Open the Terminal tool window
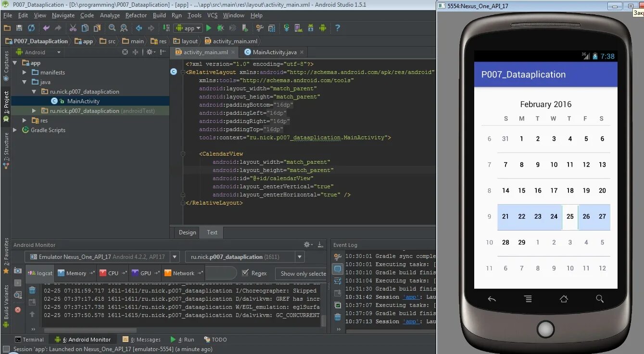644x354 pixels. (x=29, y=340)
